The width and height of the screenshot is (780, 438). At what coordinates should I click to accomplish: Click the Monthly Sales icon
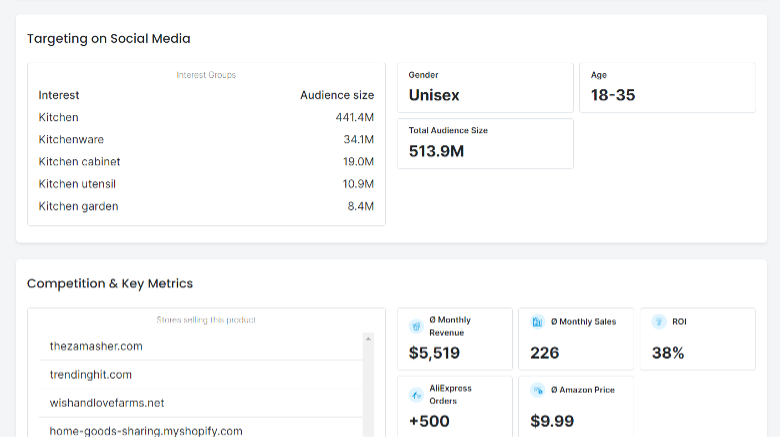(x=537, y=322)
